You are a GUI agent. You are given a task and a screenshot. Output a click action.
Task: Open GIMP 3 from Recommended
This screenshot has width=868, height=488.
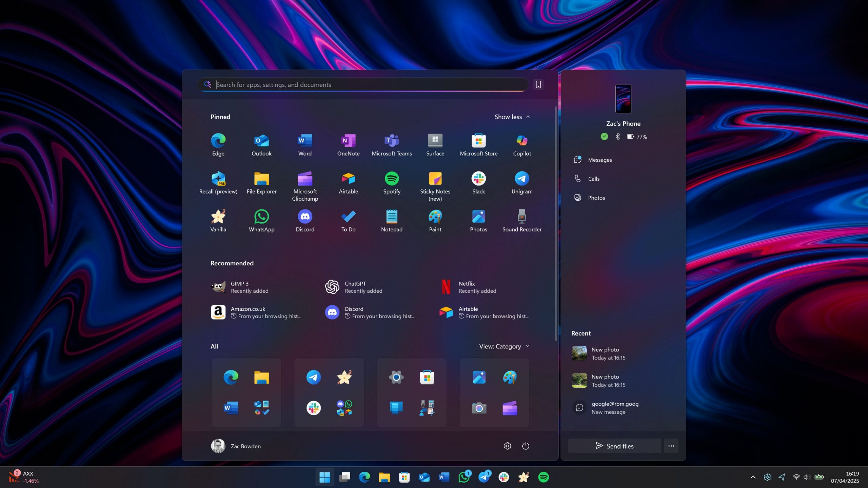pos(241,287)
